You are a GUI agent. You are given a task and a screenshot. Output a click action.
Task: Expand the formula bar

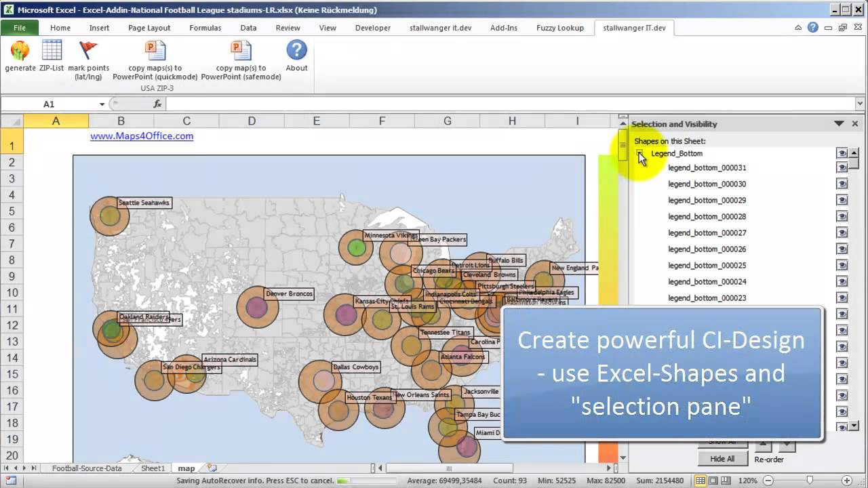click(x=861, y=104)
